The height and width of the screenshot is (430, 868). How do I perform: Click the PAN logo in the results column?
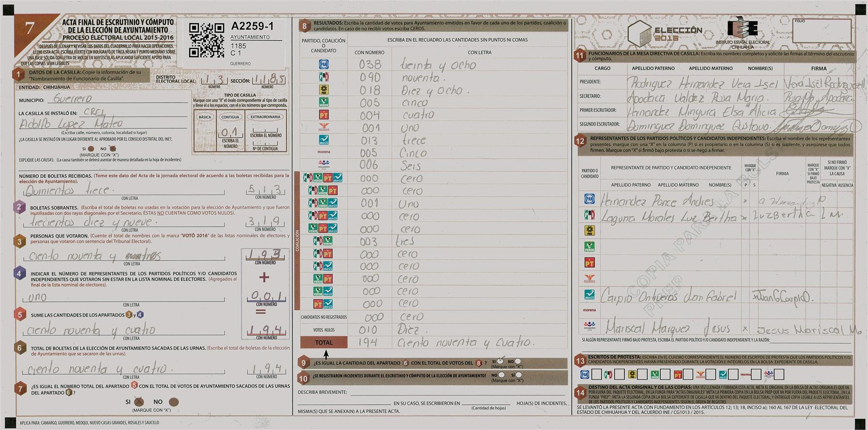324,65
